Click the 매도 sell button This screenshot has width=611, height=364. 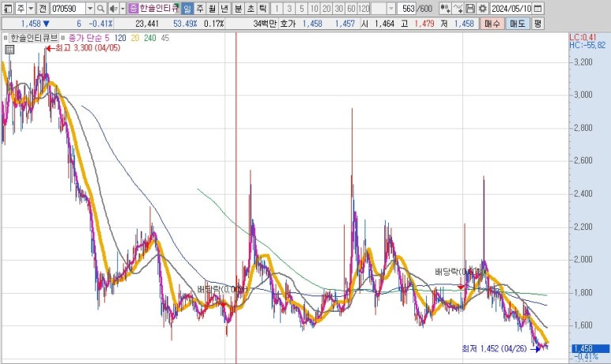click(518, 24)
